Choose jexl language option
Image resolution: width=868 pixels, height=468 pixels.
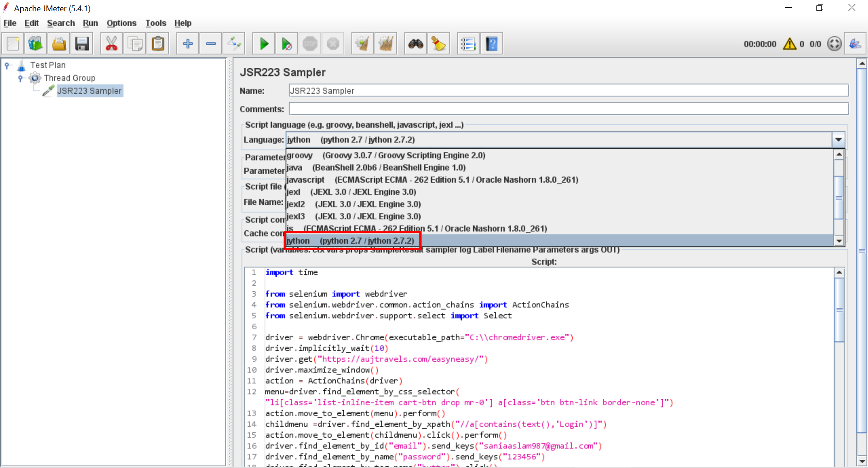[560, 192]
